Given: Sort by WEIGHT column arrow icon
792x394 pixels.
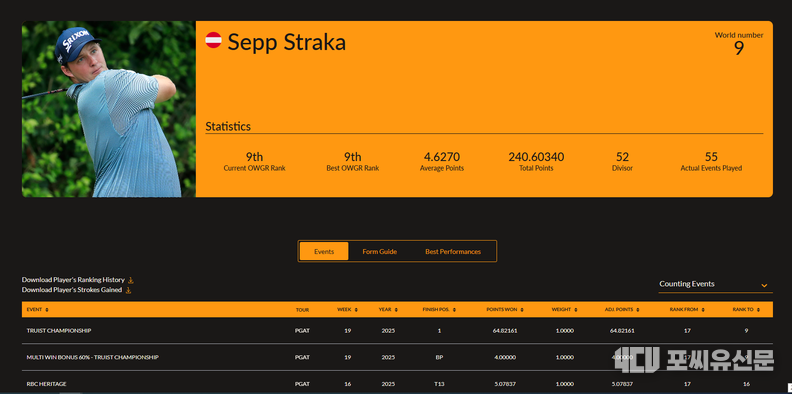Looking at the screenshot, I should [x=575, y=310].
